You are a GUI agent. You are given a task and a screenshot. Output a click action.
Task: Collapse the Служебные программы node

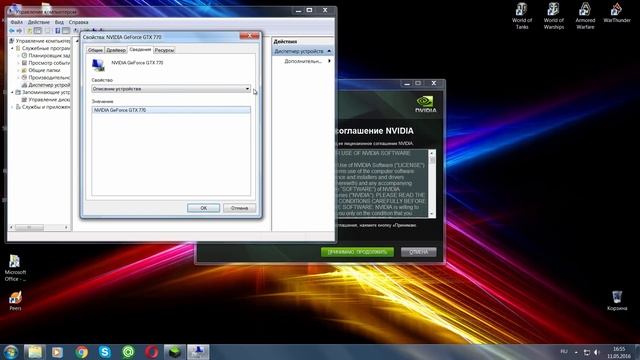point(12,48)
